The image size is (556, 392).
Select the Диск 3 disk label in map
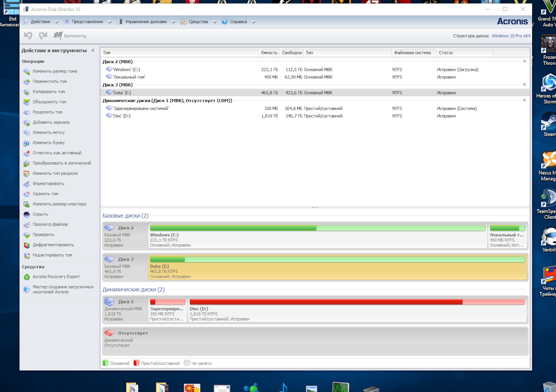[125, 268]
